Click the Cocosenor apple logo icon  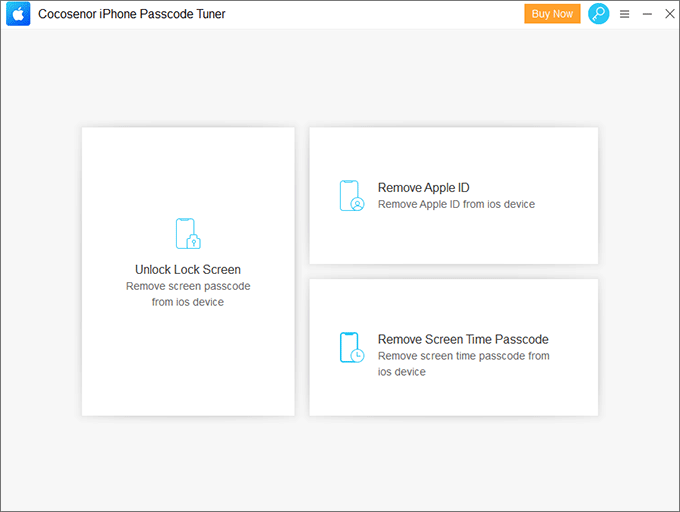tap(17, 14)
